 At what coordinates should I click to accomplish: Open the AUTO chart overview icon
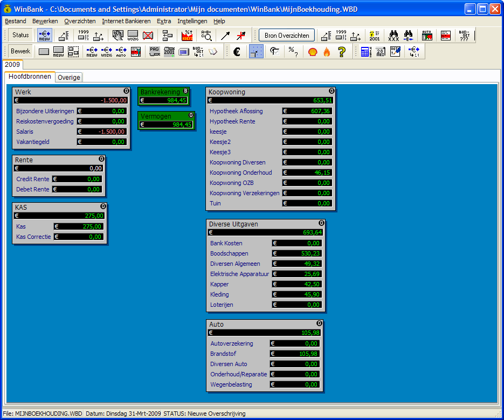(x=427, y=35)
